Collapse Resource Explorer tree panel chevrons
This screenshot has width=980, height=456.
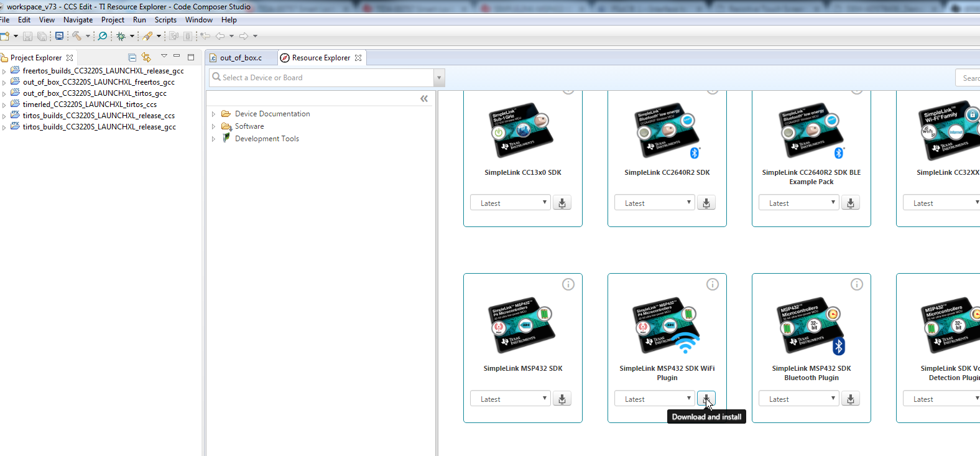tap(424, 99)
